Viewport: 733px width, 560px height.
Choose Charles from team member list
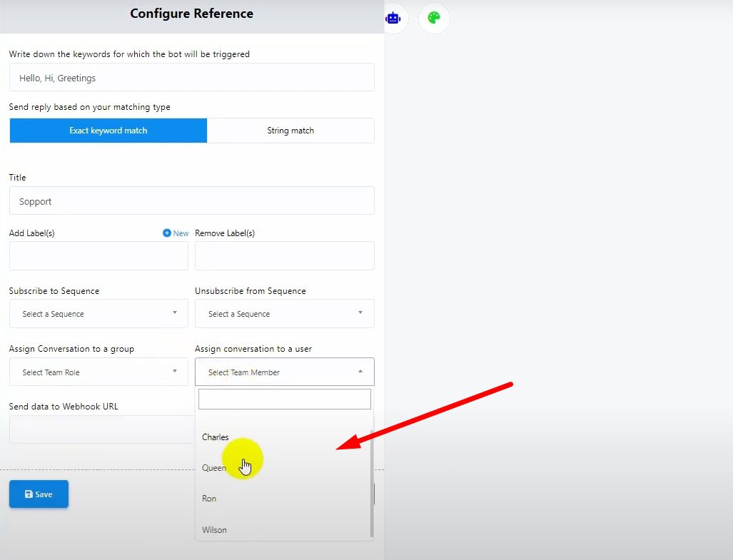click(216, 437)
